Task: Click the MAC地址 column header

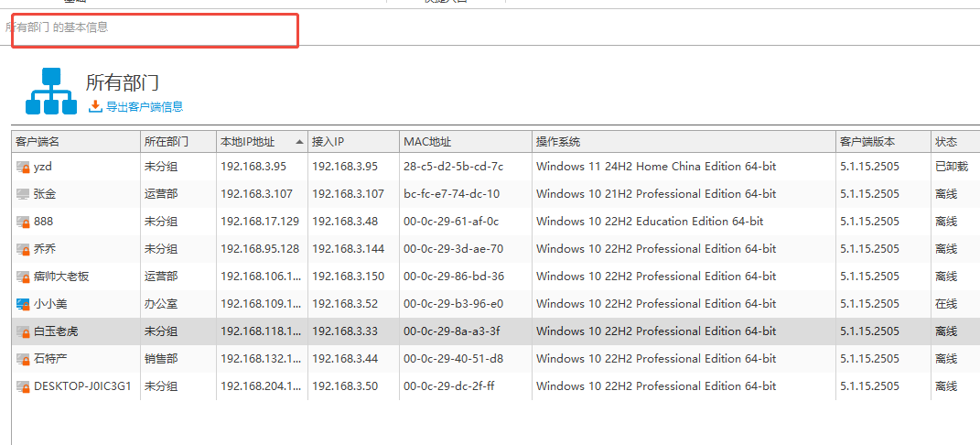Action: pos(427,142)
